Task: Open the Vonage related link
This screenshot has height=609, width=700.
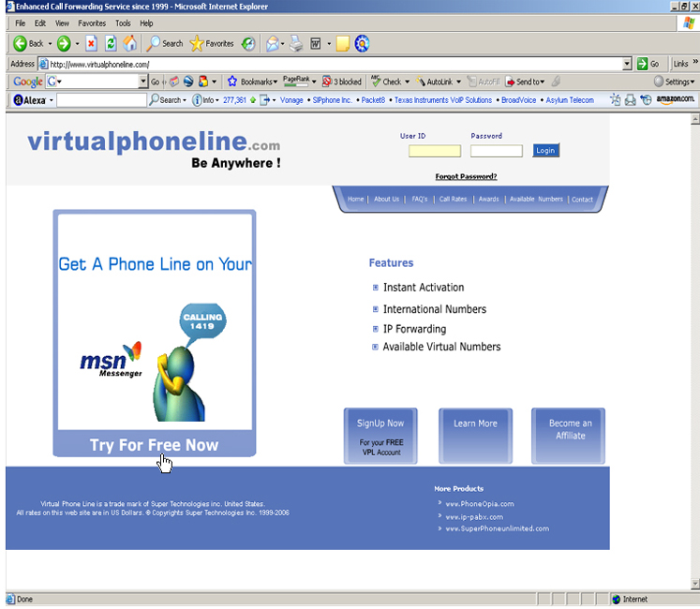Action: click(x=291, y=100)
